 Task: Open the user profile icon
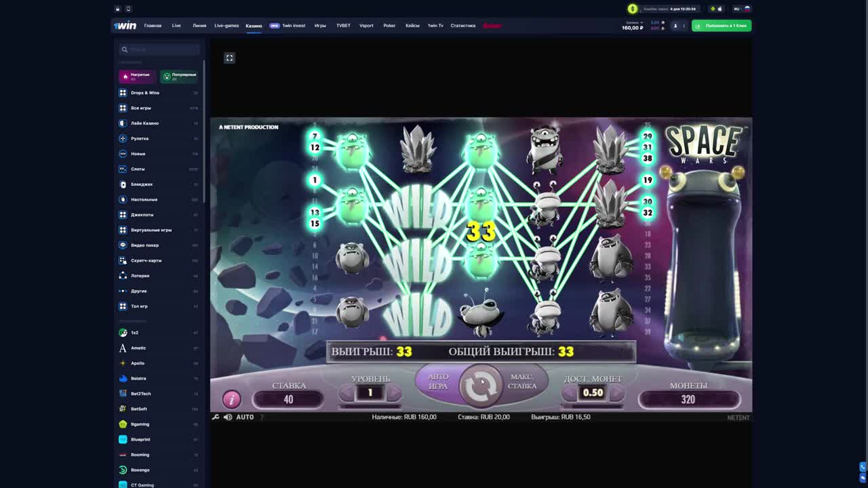click(x=675, y=26)
